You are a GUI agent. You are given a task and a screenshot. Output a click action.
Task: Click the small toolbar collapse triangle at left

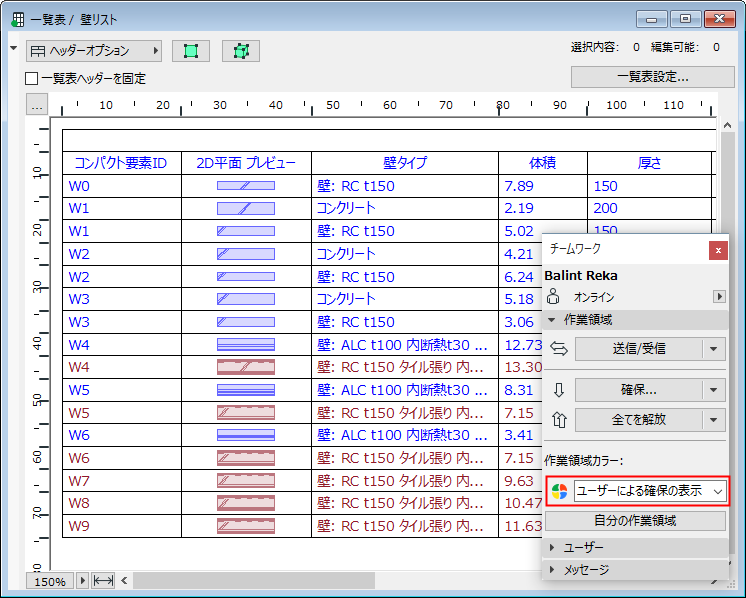14,48
